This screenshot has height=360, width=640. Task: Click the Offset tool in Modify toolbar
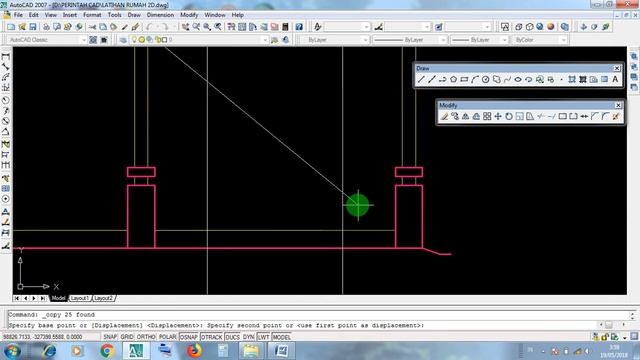476,117
